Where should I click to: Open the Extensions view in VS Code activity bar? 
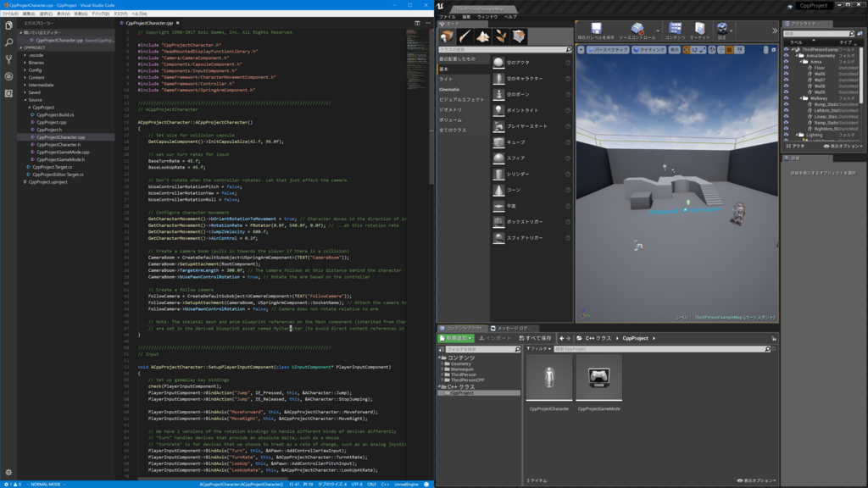click(8, 93)
